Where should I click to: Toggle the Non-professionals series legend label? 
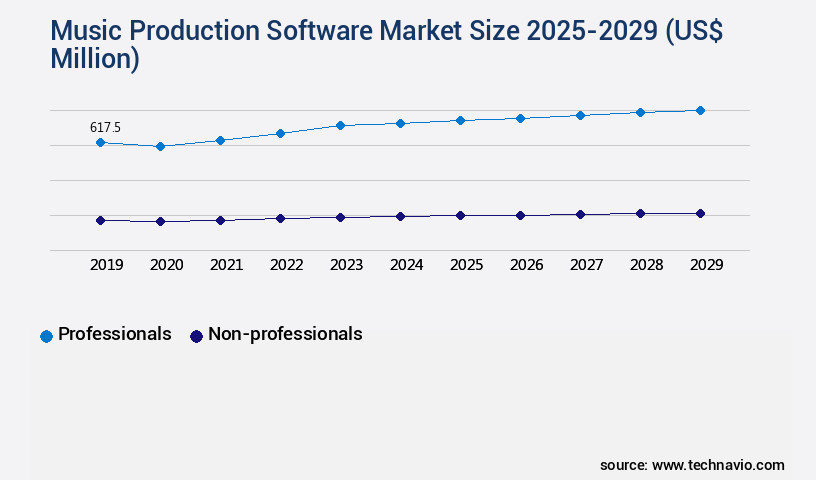point(285,334)
